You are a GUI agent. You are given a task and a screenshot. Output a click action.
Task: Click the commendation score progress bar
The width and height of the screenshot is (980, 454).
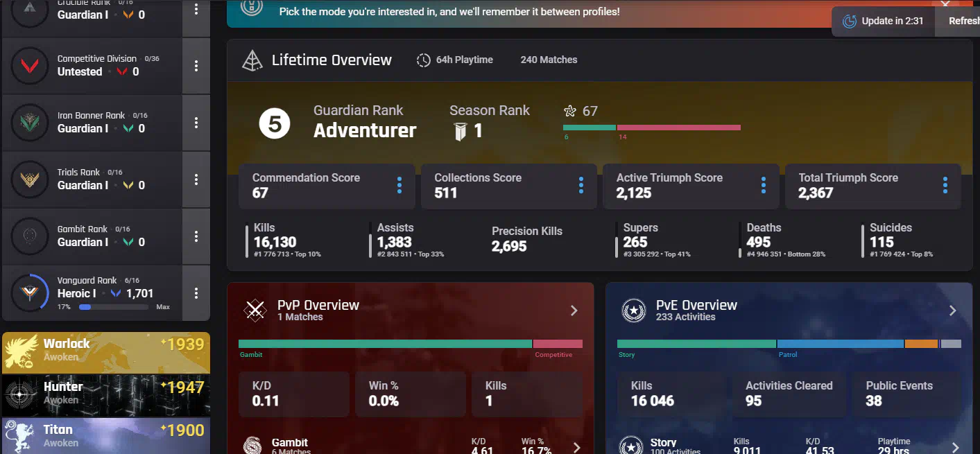651,128
